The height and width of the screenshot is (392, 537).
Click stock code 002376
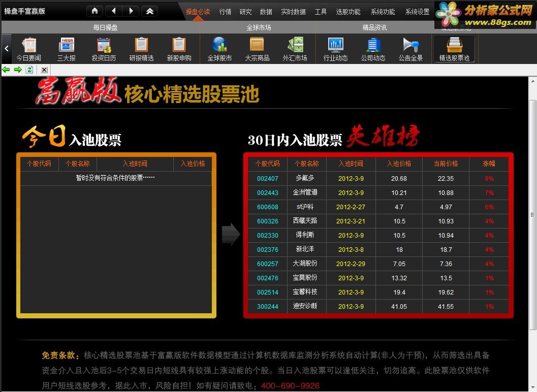(x=267, y=250)
